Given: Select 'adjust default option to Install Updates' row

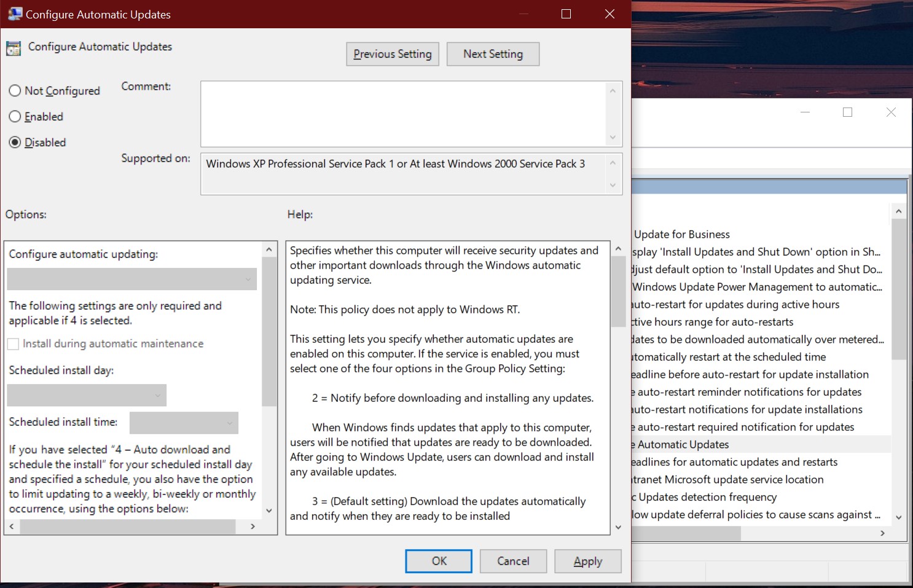Looking at the screenshot, I should (x=757, y=270).
